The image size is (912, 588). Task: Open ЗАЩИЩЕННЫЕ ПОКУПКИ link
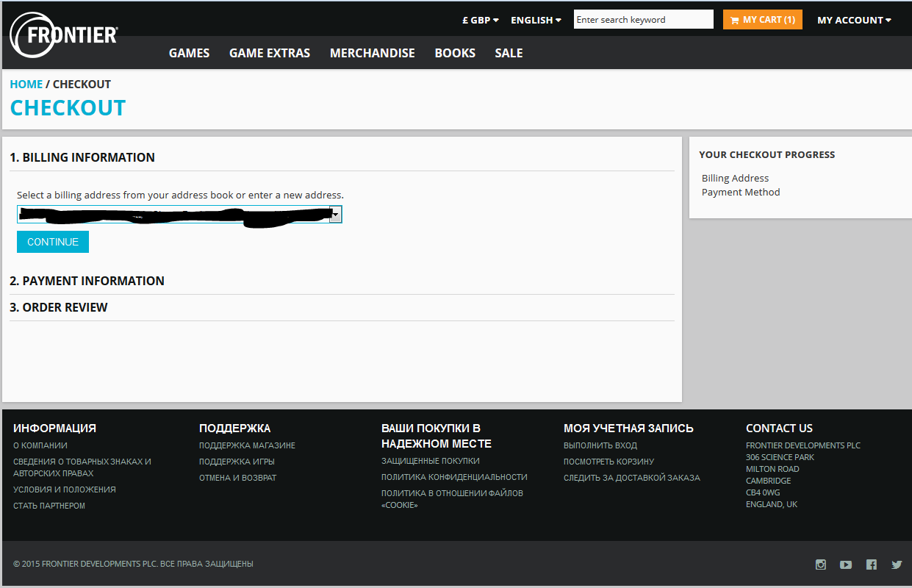pos(431,461)
